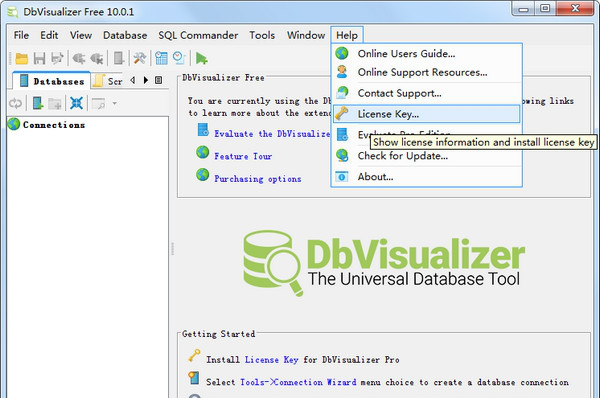Image resolution: width=600 pixels, height=413 pixels.
Task: Open the Edit menu
Action: [x=49, y=35]
